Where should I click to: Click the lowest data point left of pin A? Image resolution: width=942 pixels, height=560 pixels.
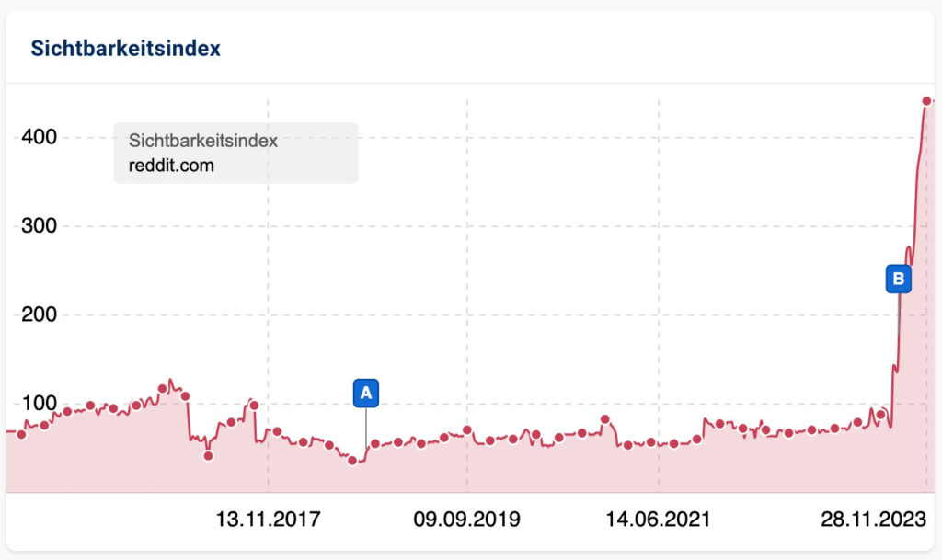pos(352,460)
